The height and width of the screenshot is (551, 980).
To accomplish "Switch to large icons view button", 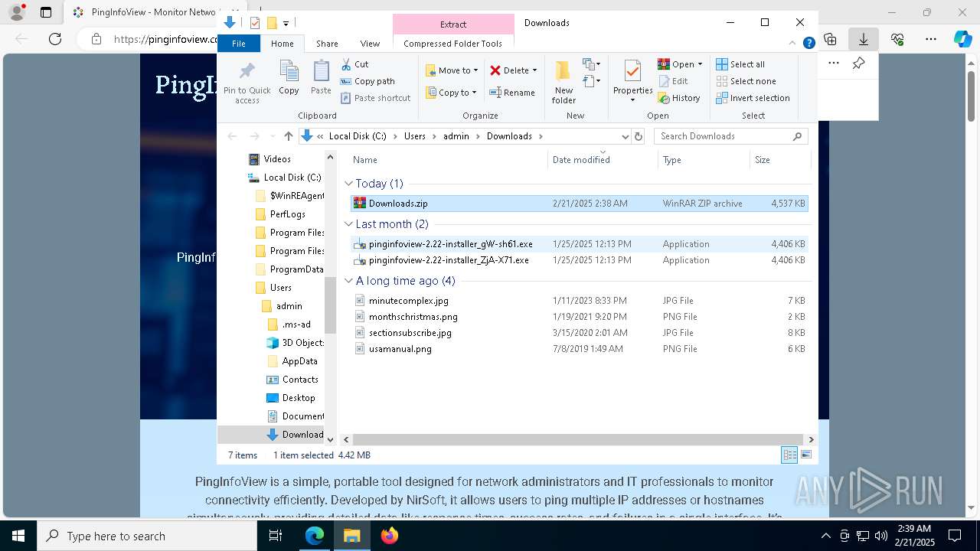I will [x=806, y=455].
